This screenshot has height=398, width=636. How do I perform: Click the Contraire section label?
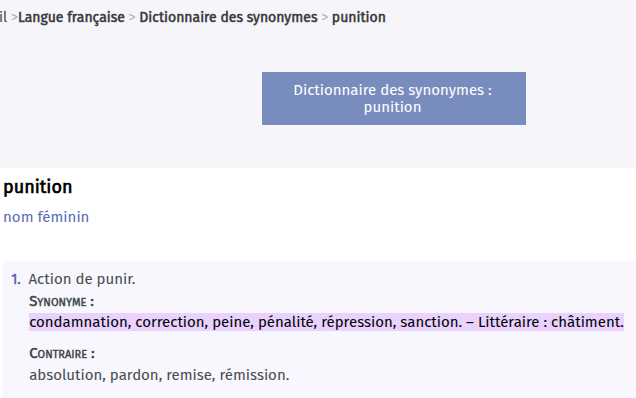click(x=62, y=354)
